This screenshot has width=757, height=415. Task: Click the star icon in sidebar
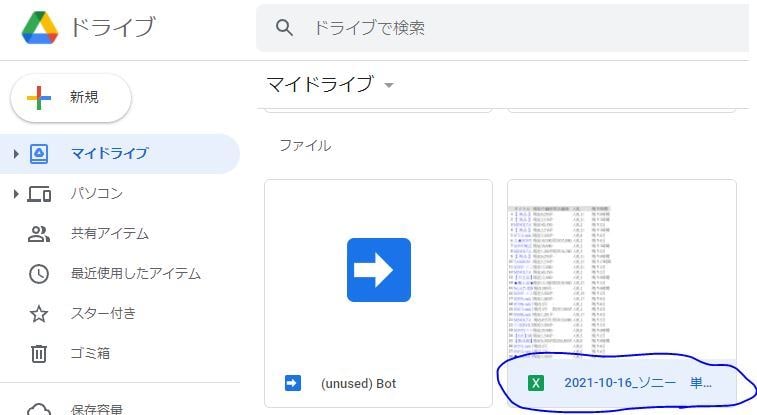coord(39,314)
